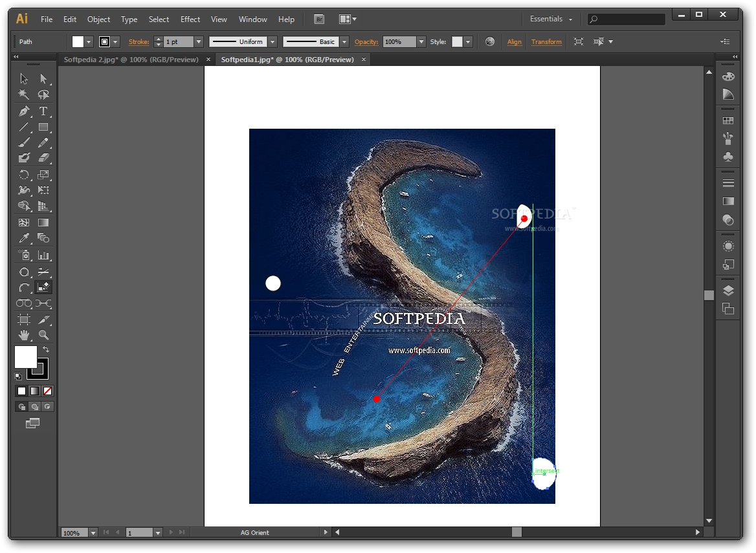
Task: Open the Uniform width profile dropdown
Action: tap(272, 42)
